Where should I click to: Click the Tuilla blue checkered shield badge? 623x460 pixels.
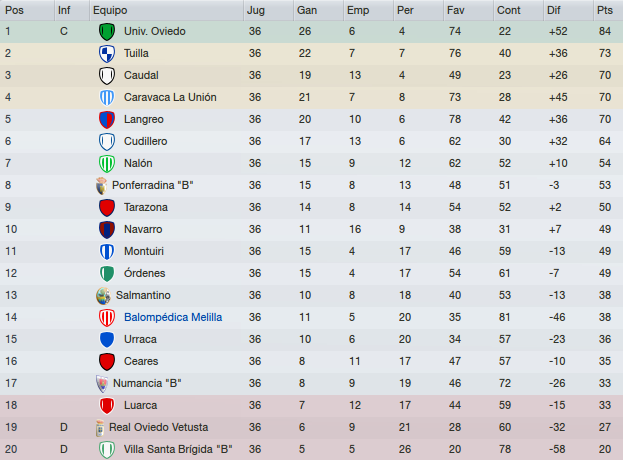coord(106,54)
